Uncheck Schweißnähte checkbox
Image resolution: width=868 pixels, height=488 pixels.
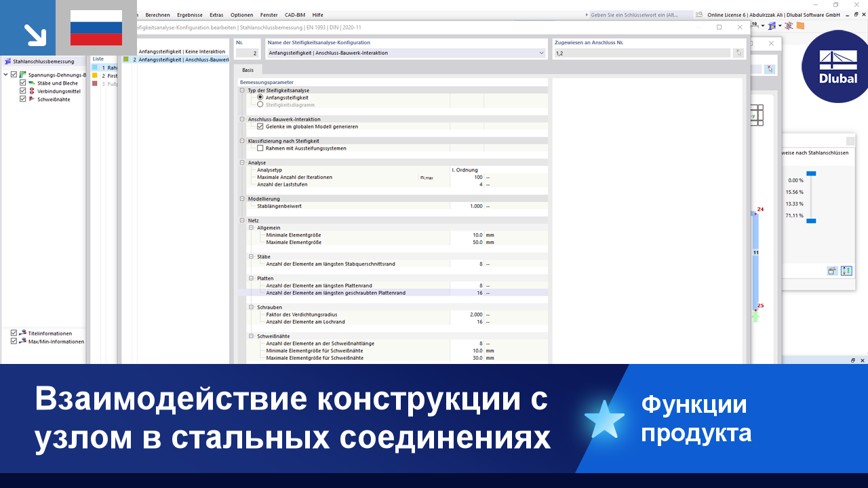(23, 99)
